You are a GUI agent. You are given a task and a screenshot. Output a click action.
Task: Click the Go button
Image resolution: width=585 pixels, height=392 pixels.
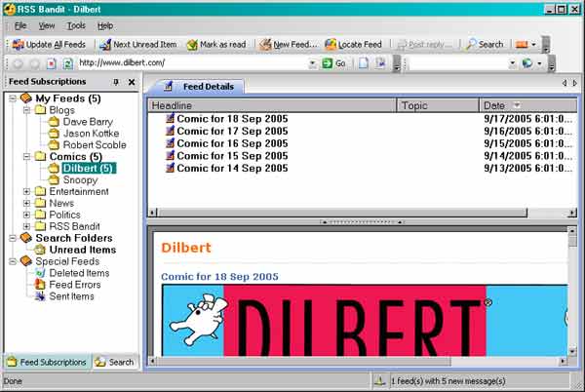[x=333, y=63]
